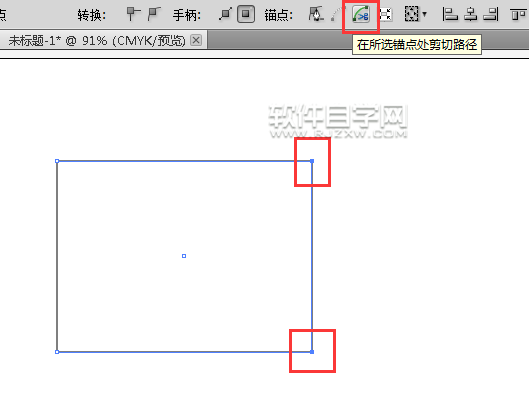Select the bottom-right anchor point of rectangle

312,352
